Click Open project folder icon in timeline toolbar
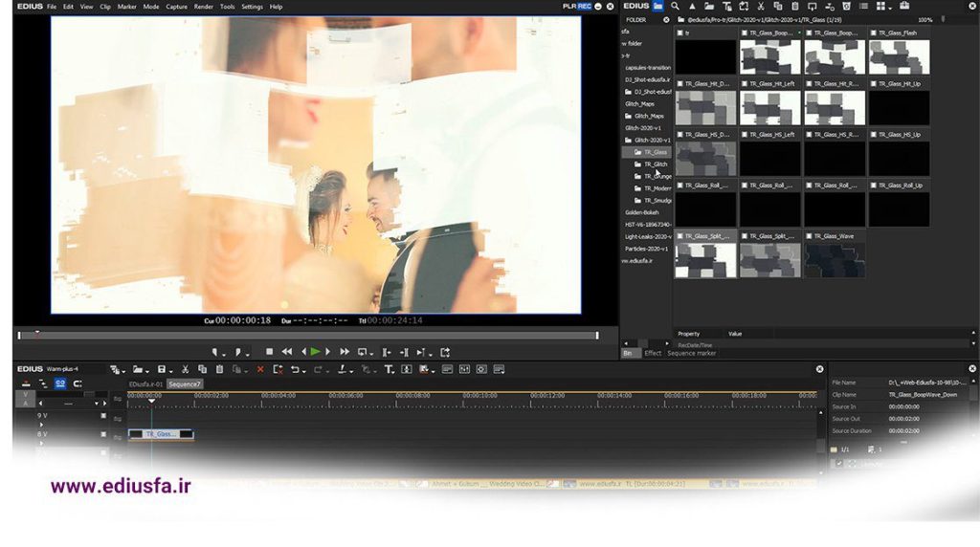The width and height of the screenshot is (980, 547). coord(137,370)
